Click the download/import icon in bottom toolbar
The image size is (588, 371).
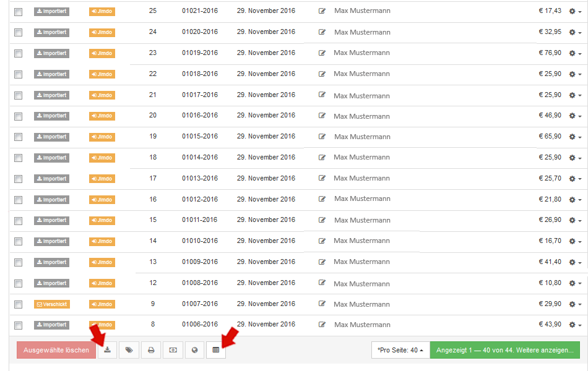(108, 350)
